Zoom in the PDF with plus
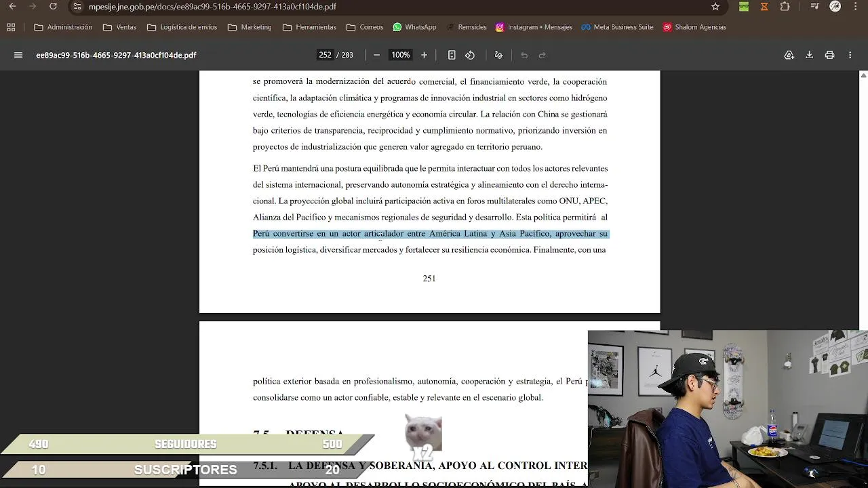This screenshot has width=868, height=488. click(x=425, y=55)
